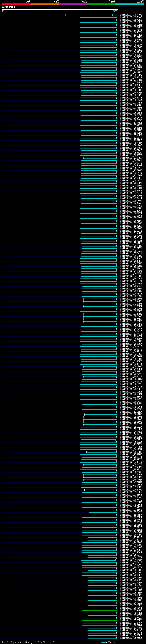This screenshot has width=146, height=644.
Task: Click label UniRef100_Q76HM0
Action: click(131, 80)
